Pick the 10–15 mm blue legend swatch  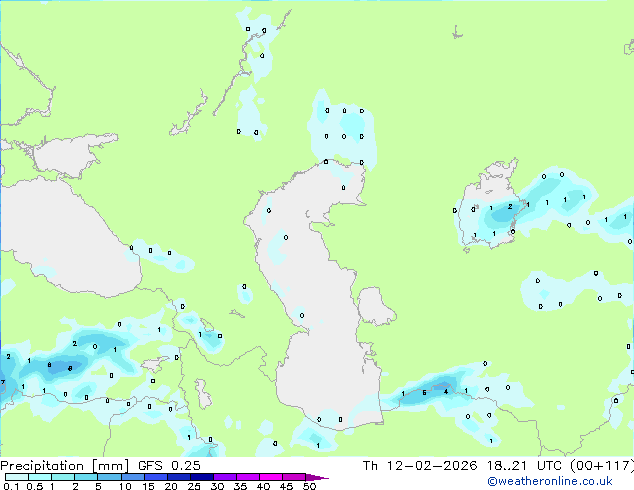(x=132, y=477)
